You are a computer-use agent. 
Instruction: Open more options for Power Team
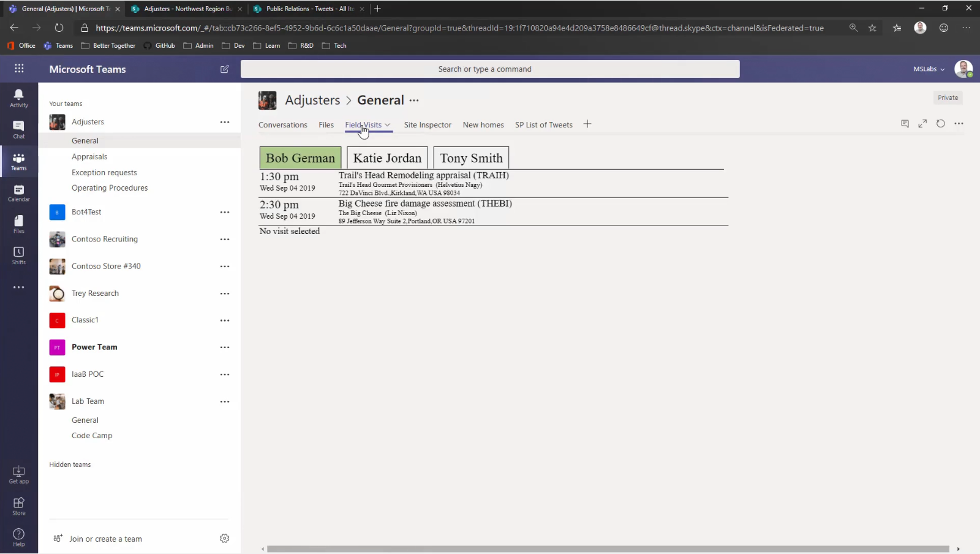point(225,347)
